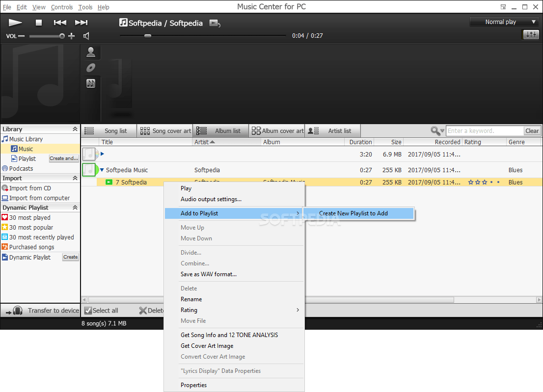Image resolution: width=543 pixels, height=392 pixels.
Task: Open the Tools menu
Action: point(85,7)
